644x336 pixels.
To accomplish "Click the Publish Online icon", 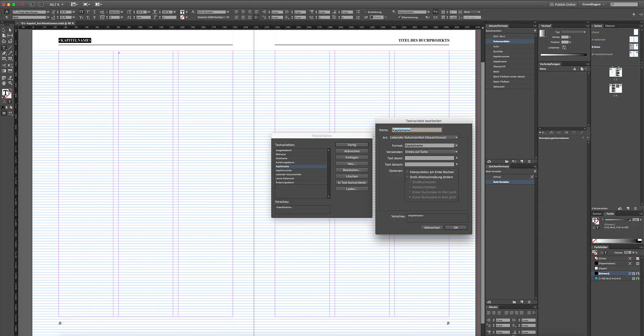I will point(562,4).
